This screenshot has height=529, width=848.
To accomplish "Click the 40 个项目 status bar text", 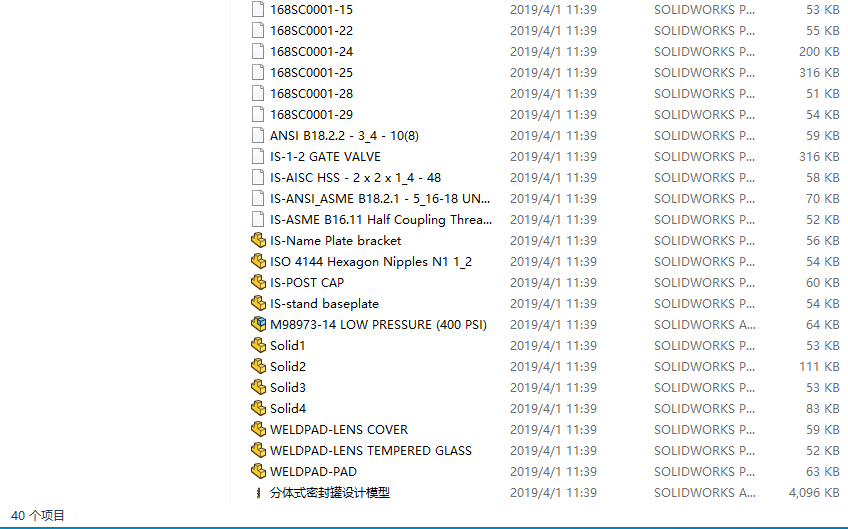I will pyautogui.click(x=37, y=515).
